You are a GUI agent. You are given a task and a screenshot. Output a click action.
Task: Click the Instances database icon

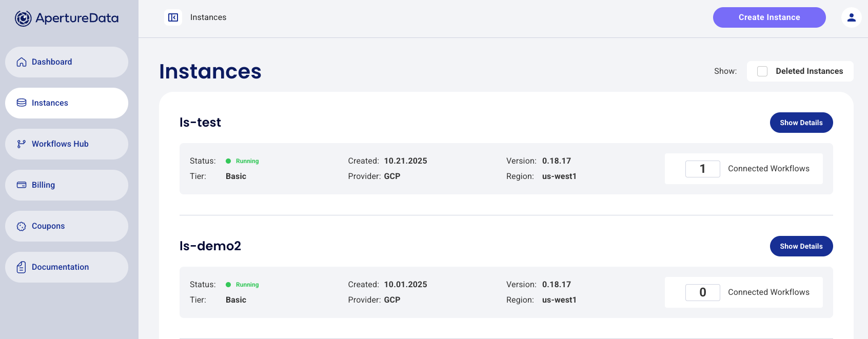point(22,103)
